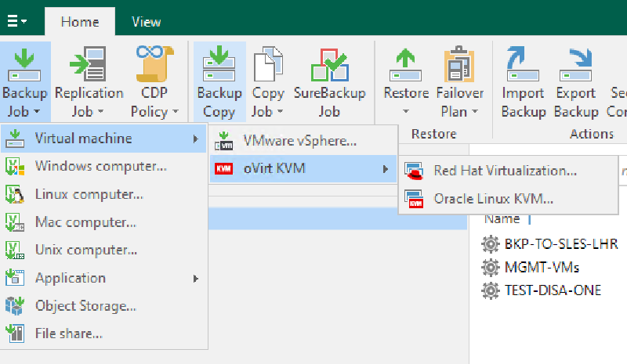
Task: Click gear icon beside TEST-DISA-ONE
Action: click(x=491, y=290)
